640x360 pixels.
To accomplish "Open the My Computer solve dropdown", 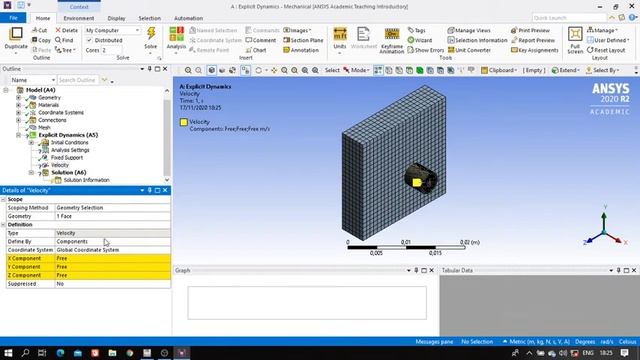I will (112, 30).
